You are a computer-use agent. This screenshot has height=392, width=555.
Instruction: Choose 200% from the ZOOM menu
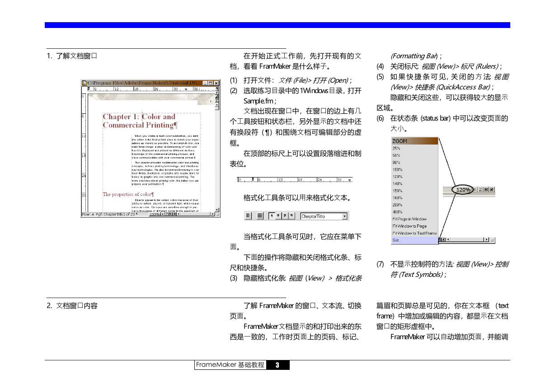[x=397, y=205]
